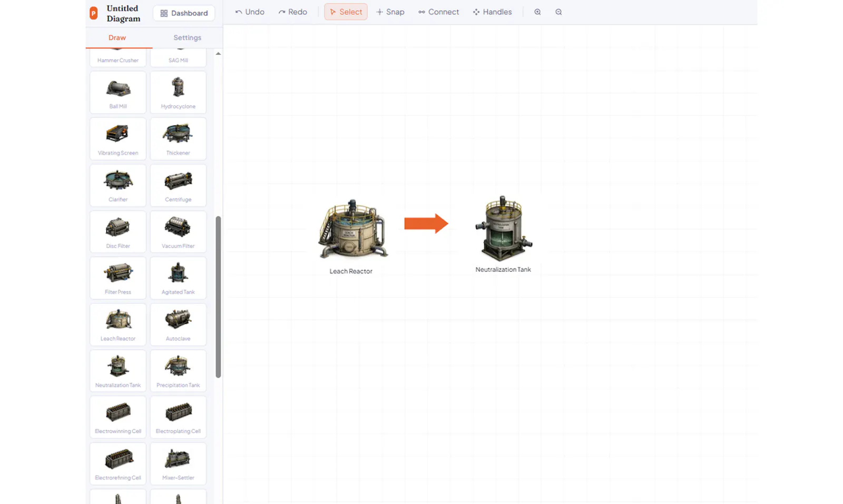Select the Hammer Crusher palette item

(x=118, y=57)
